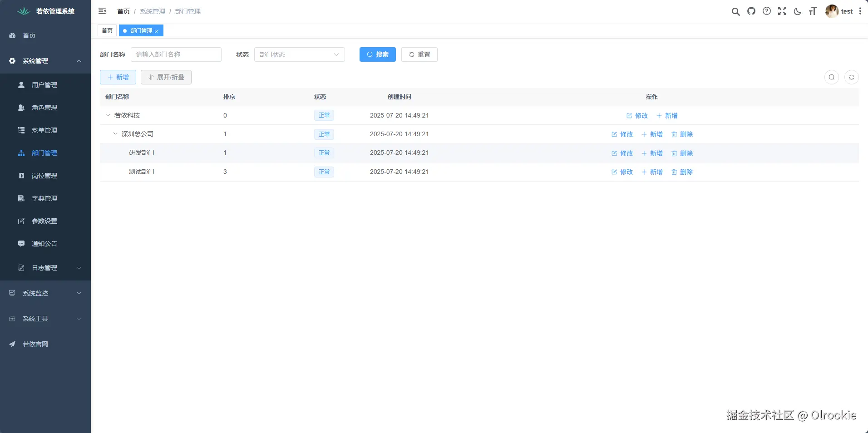This screenshot has height=433, width=868.
Task: Open 菜单管理 in the sidebar
Action: pos(45,130)
